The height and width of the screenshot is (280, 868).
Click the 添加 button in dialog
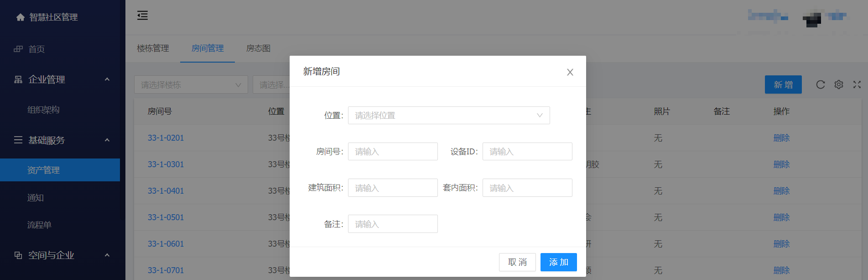(x=558, y=262)
